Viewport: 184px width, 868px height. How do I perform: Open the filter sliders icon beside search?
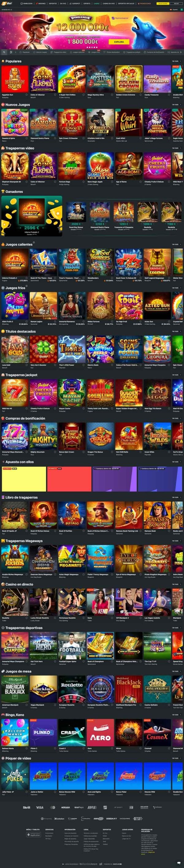click(x=11, y=52)
